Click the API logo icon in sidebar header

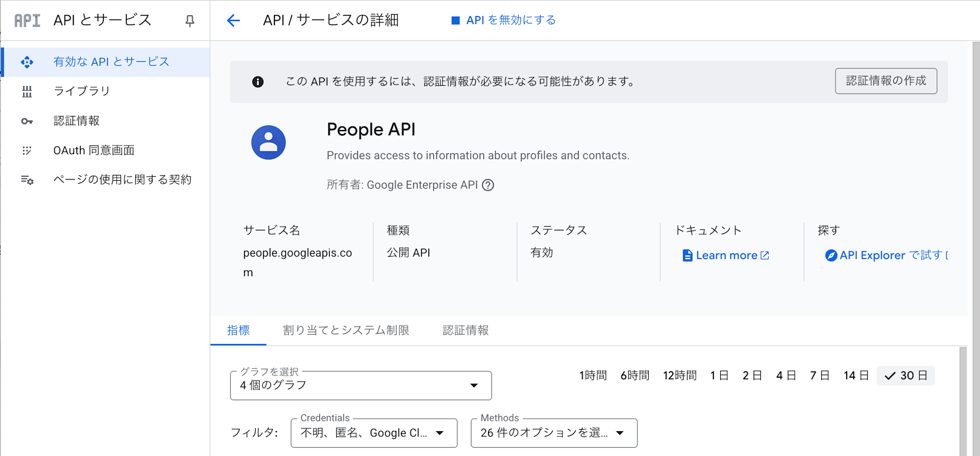[27, 21]
